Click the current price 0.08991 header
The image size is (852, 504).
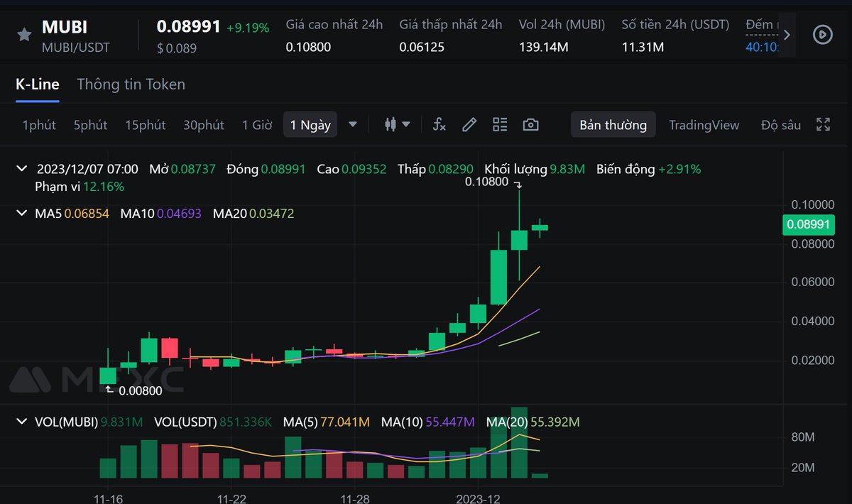click(189, 27)
